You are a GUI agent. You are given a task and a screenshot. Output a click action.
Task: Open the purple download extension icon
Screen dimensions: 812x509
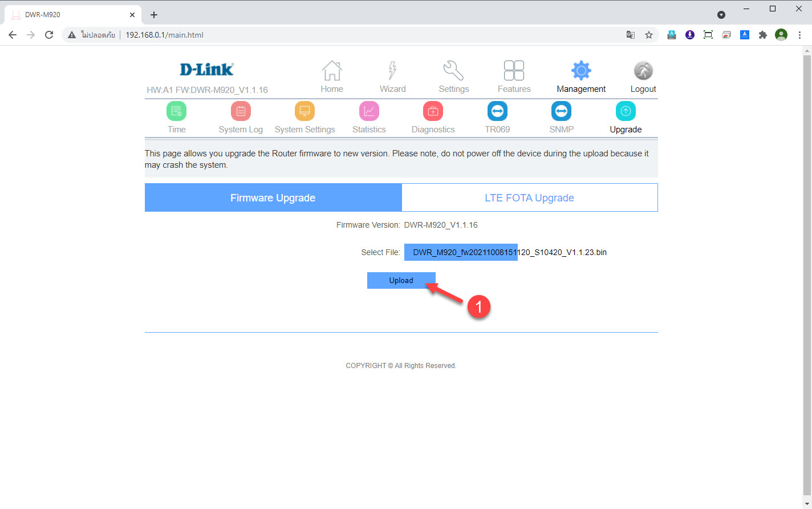[690, 35]
